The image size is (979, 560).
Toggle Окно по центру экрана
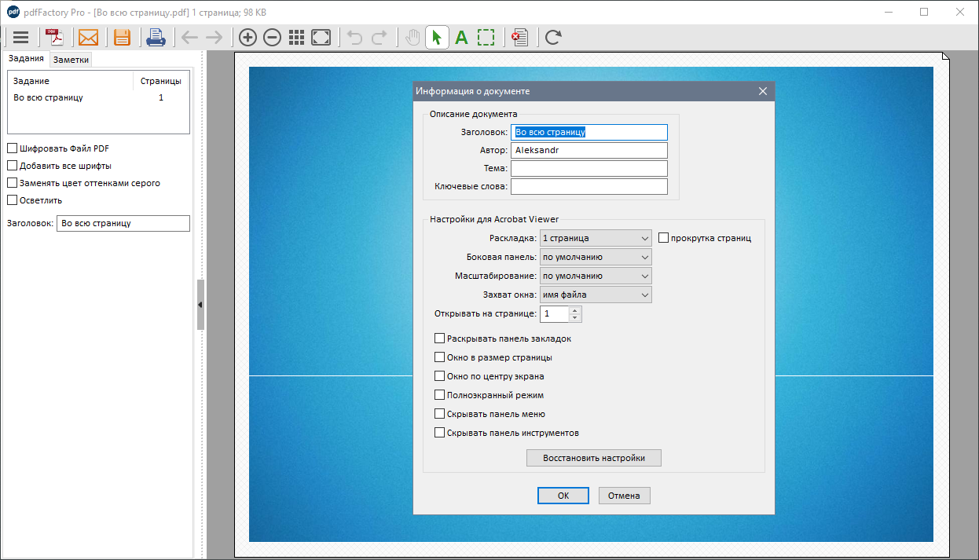[x=439, y=376]
